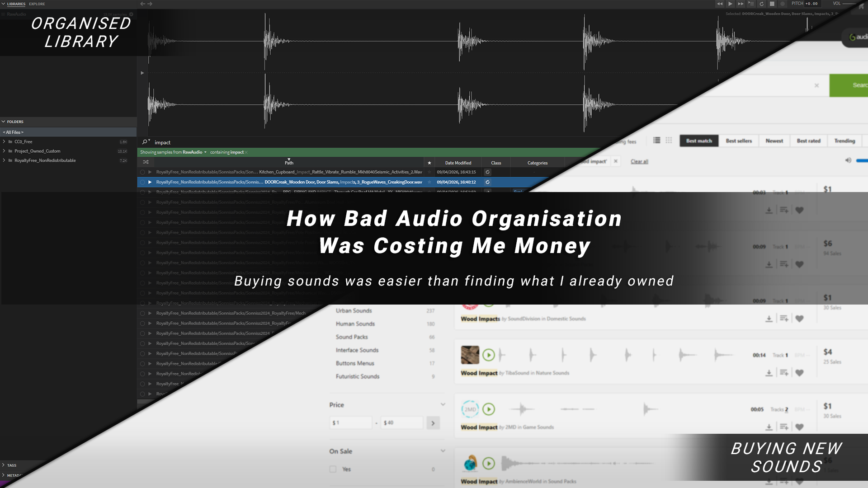Click the green Search button
The width and height of the screenshot is (868, 488).
pos(849,85)
